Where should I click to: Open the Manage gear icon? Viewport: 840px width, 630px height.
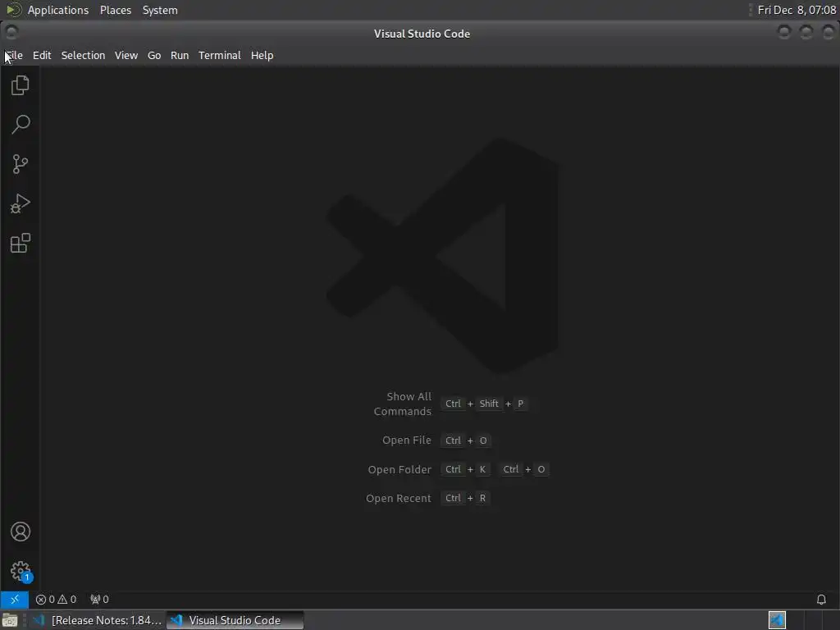click(x=21, y=571)
